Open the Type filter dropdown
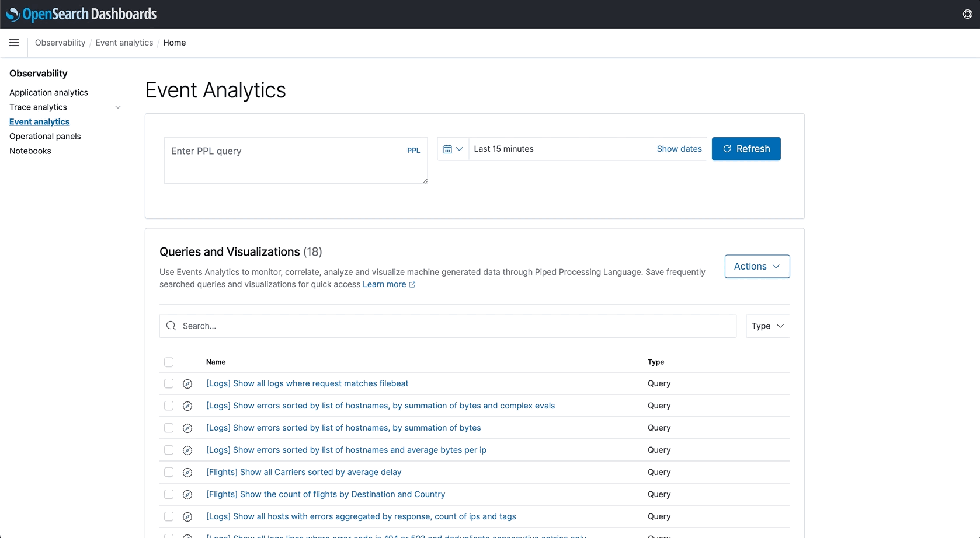Screen dimensions: 980x538 pyautogui.click(x=767, y=326)
